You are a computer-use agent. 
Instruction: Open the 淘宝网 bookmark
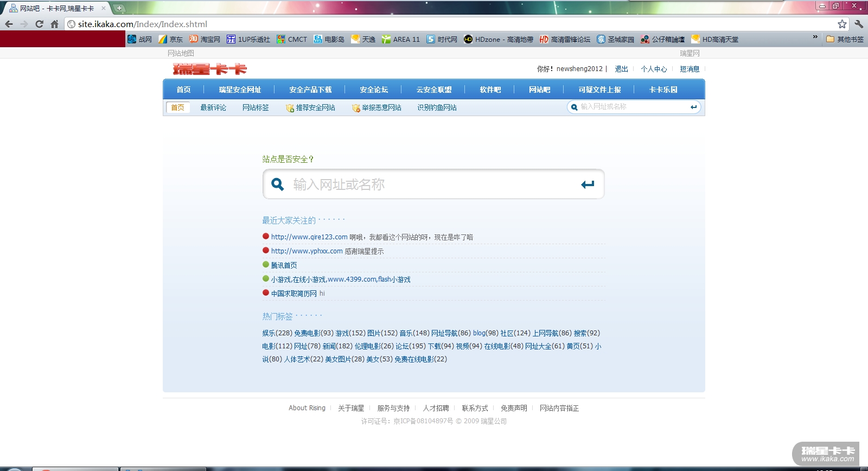[205, 39]
